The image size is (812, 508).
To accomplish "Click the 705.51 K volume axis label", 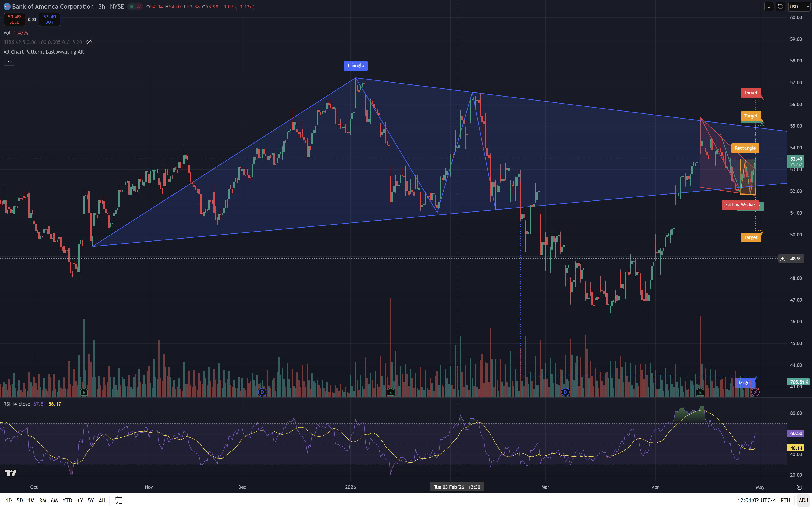I will pyautogui.click(x=799, y=382).
